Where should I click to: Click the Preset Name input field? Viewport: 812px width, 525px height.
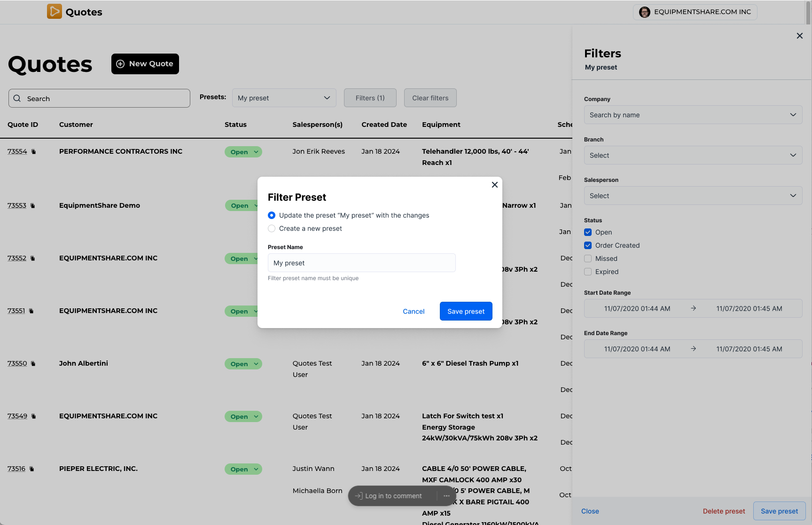[x=362, y=263]
